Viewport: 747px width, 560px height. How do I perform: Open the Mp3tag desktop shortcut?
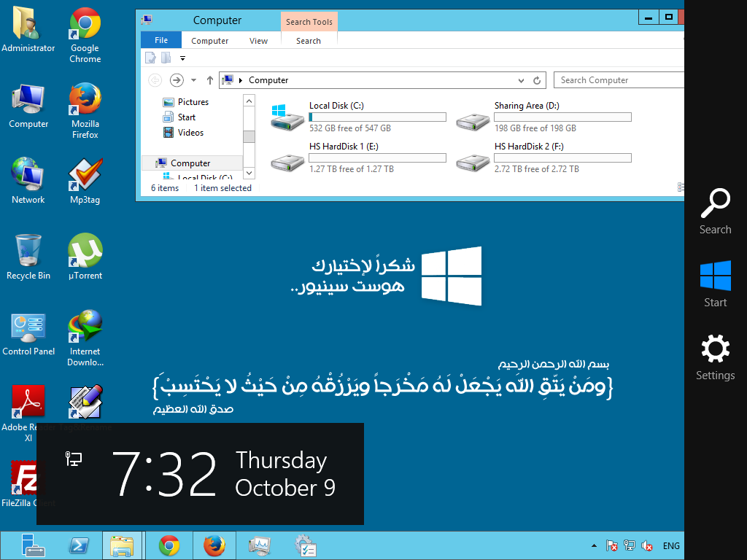85,181
